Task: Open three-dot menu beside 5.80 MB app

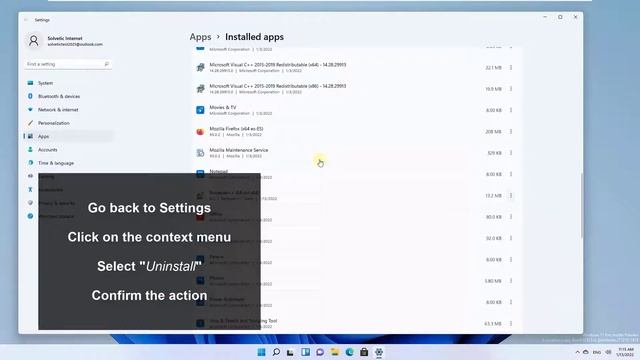Action: point(511,281)
